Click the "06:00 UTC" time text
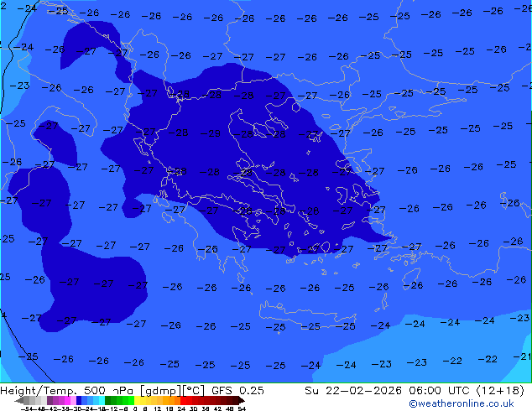 click(441, 391)
